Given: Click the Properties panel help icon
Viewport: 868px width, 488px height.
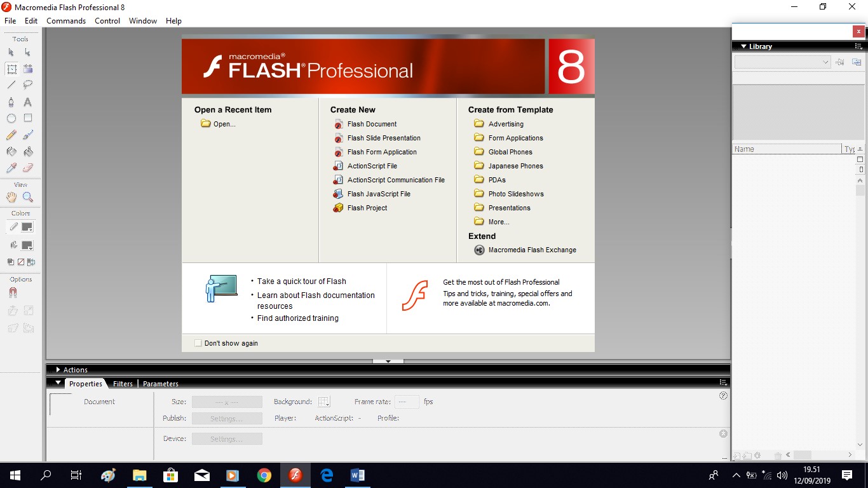Looking at the screenshot, I should pyautogui.click(x=723, y=395).
